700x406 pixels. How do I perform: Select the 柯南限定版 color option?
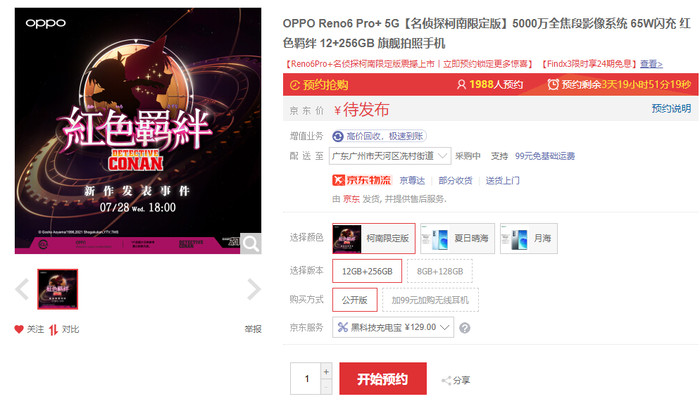pyautogui.click(x=374, y=239)
